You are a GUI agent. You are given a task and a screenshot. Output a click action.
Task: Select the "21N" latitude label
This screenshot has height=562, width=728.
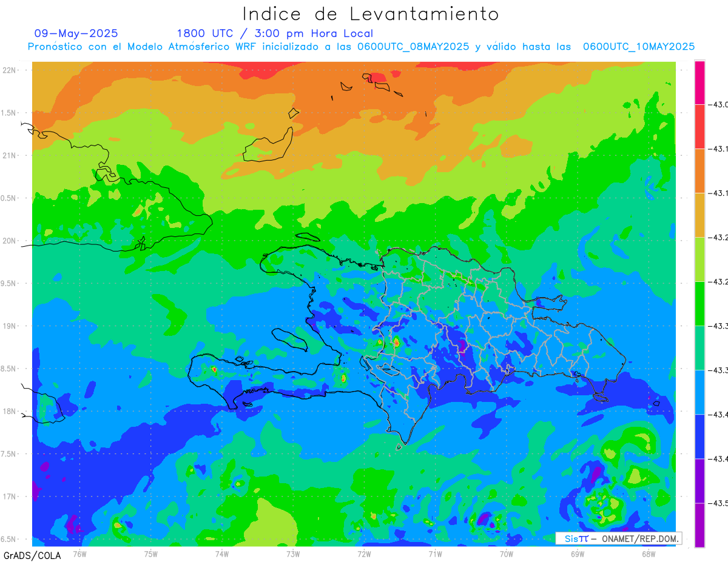coord(10,155)
